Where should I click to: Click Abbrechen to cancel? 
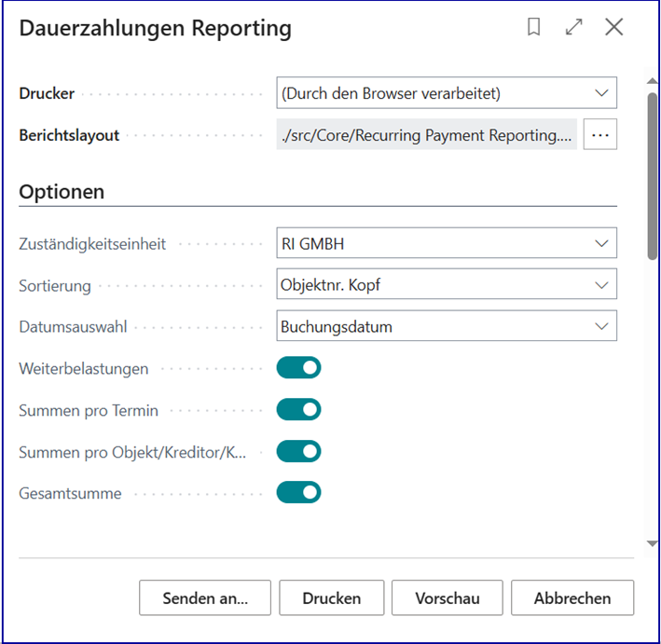[573, 598]
